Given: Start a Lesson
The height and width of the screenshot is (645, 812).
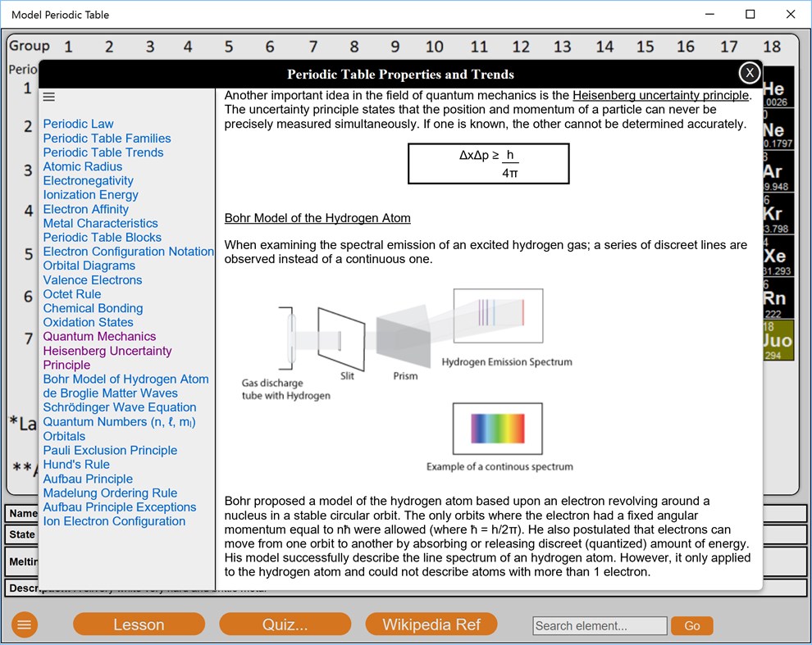Looking at the screenshot, I should [139, 624].
